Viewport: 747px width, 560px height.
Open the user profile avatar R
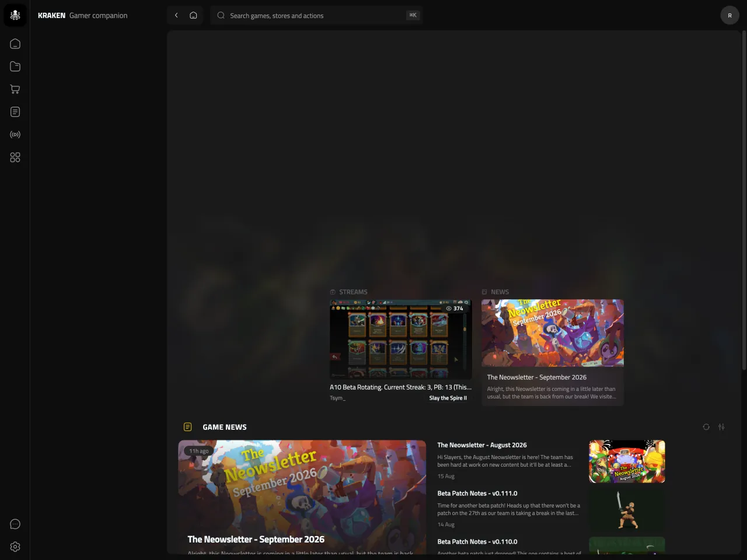(x=729, y=15)
